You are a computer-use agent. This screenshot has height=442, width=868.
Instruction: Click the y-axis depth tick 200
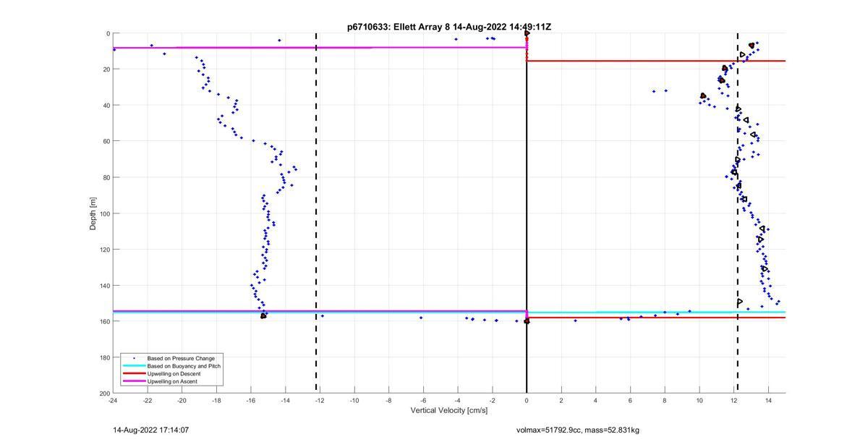coord(104,393)
